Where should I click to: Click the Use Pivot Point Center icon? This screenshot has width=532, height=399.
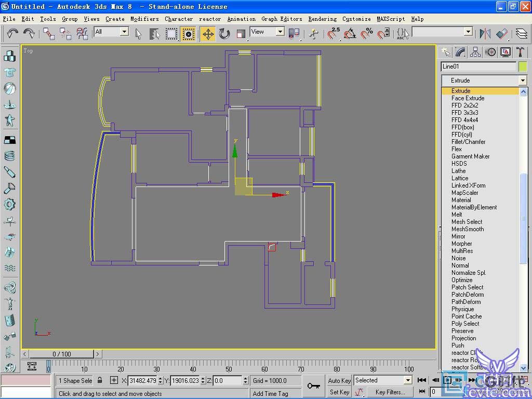click(x=294, y=34)
